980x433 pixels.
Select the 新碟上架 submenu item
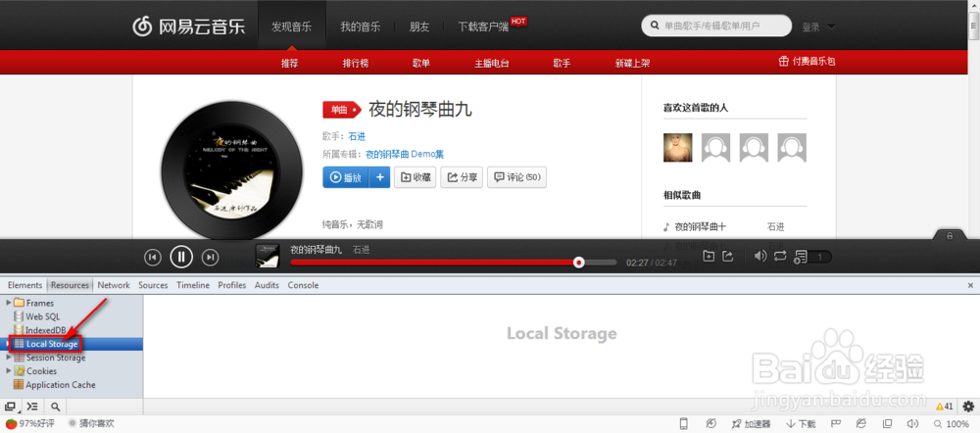pyautogui.click(x=632, y=63)
